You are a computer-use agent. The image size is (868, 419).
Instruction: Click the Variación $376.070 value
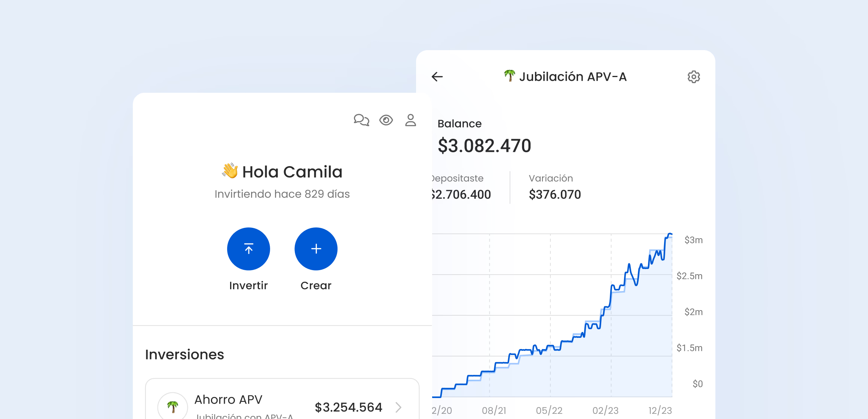(555, 195)
